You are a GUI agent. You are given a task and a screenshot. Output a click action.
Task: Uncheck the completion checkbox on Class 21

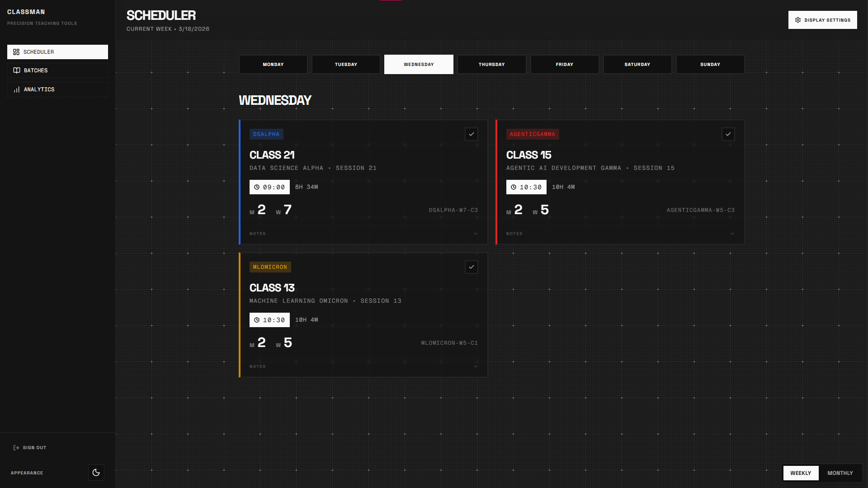pyautogui.click(x=472, y=134)
